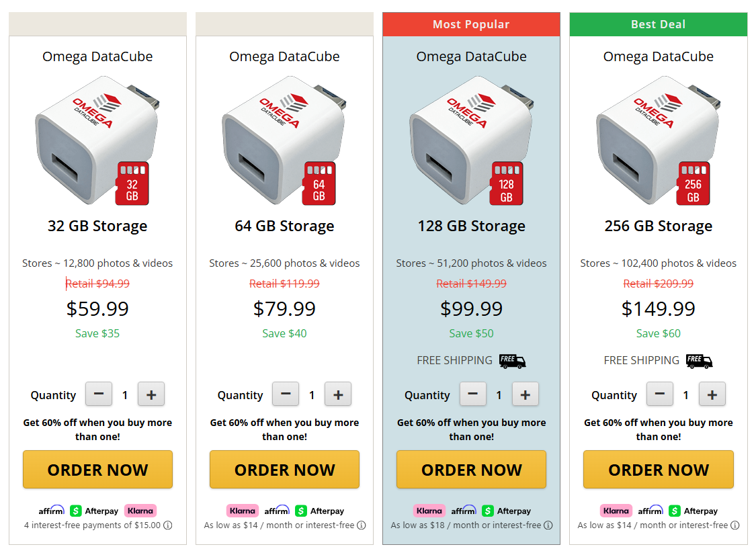Viewport: 756px width, 553px height.
Task: Order the 32 GB Omega DataCube
Action: coord(97,469)
